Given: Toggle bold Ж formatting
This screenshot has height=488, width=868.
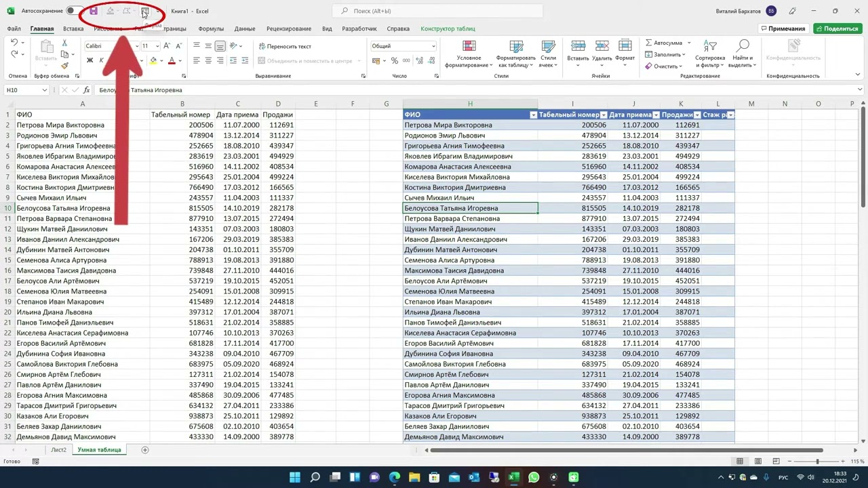Looking at the screenshot, I should tap(90, 60).
